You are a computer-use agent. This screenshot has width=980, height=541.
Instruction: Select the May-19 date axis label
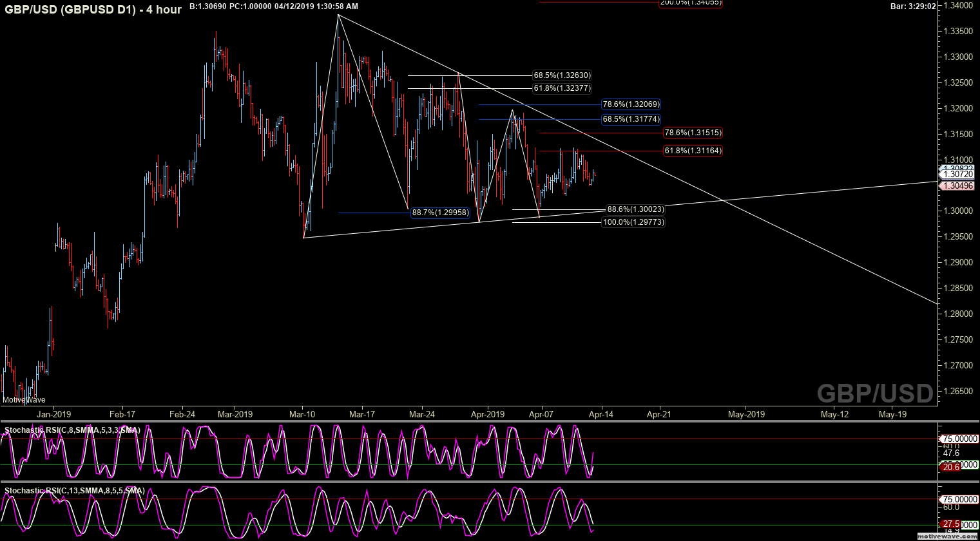(x=892, y=414)
